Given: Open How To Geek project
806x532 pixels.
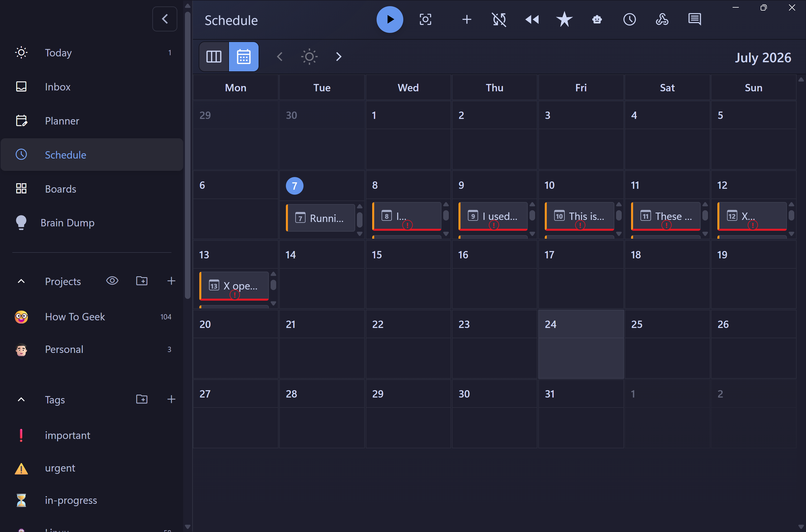Looking at the screenshot, I should coord(92,317).
